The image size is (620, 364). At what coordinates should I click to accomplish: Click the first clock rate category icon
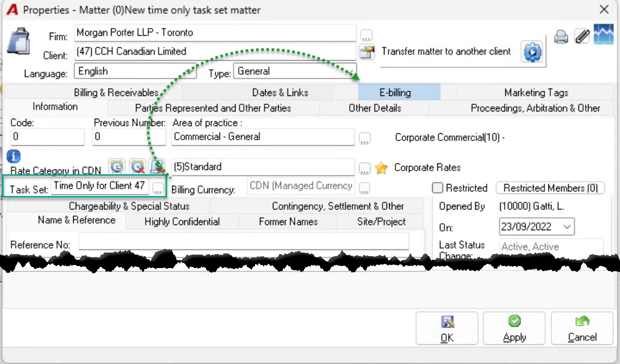[x=117, y=166]
